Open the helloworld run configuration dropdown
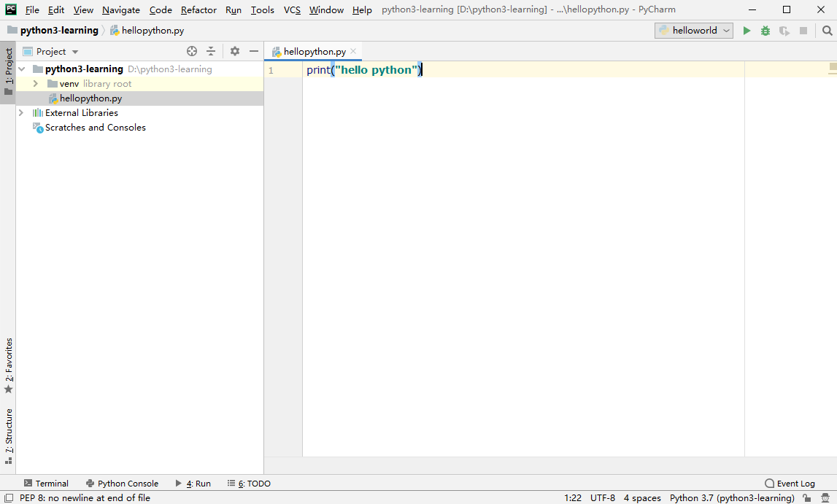Screen dimensions: 837x504 694,31
